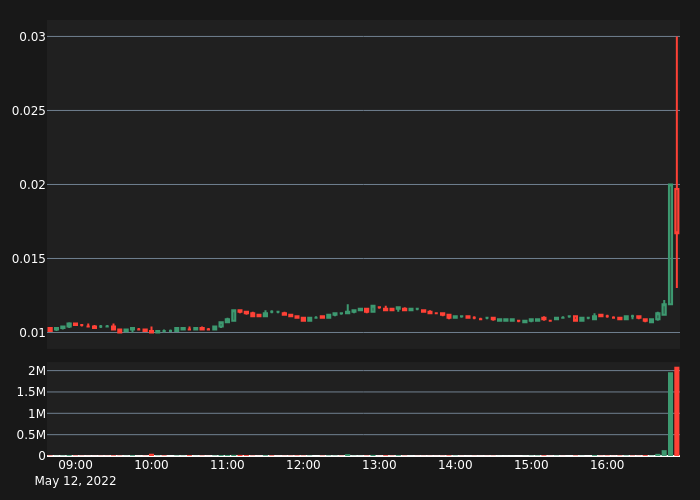This screenshot has width=700, height=500.
Task: Click the tall red volume bar
Action: [677, 411]
